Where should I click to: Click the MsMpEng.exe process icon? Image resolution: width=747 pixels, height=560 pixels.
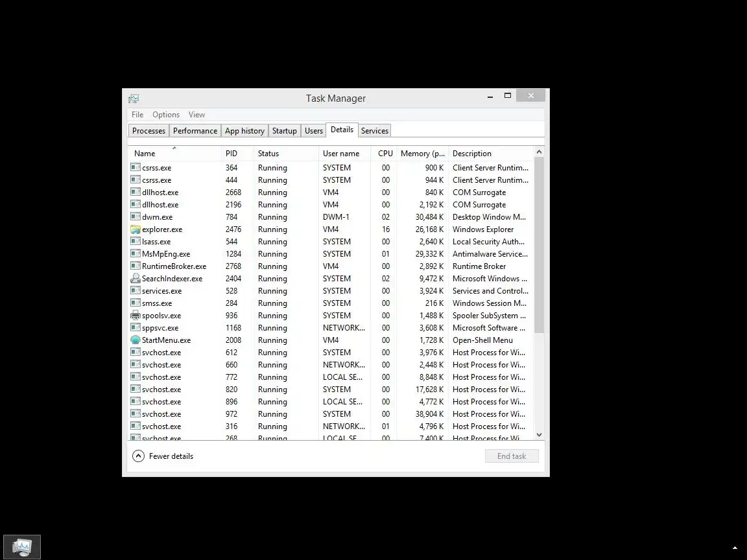point(136,254)
